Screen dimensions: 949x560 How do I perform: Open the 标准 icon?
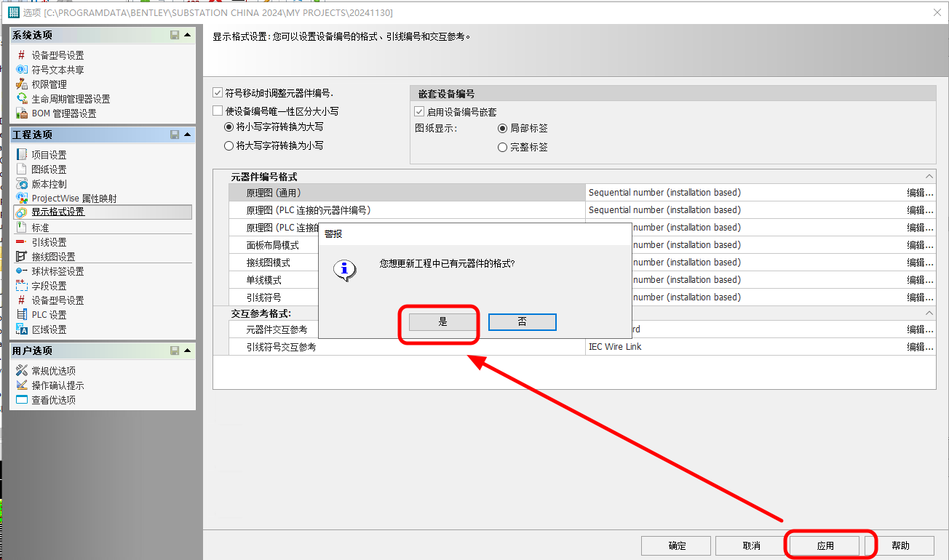point(22,228)
